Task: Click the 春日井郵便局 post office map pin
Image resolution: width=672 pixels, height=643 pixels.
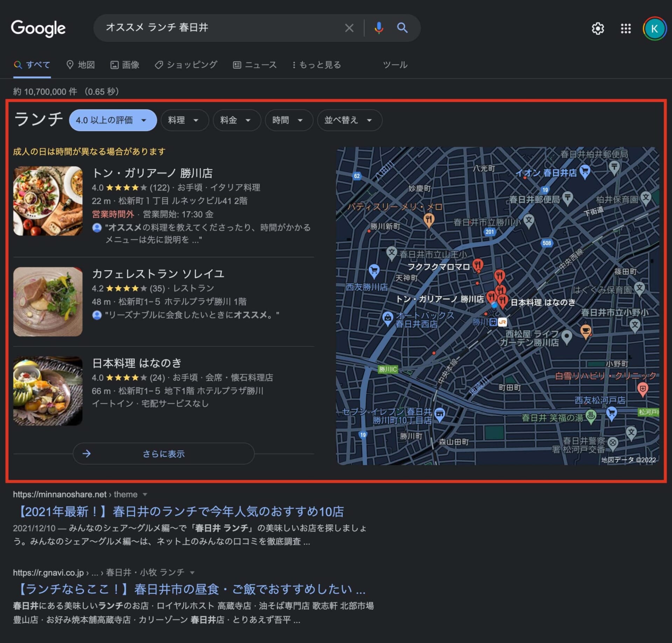Action: click(567, 198)
